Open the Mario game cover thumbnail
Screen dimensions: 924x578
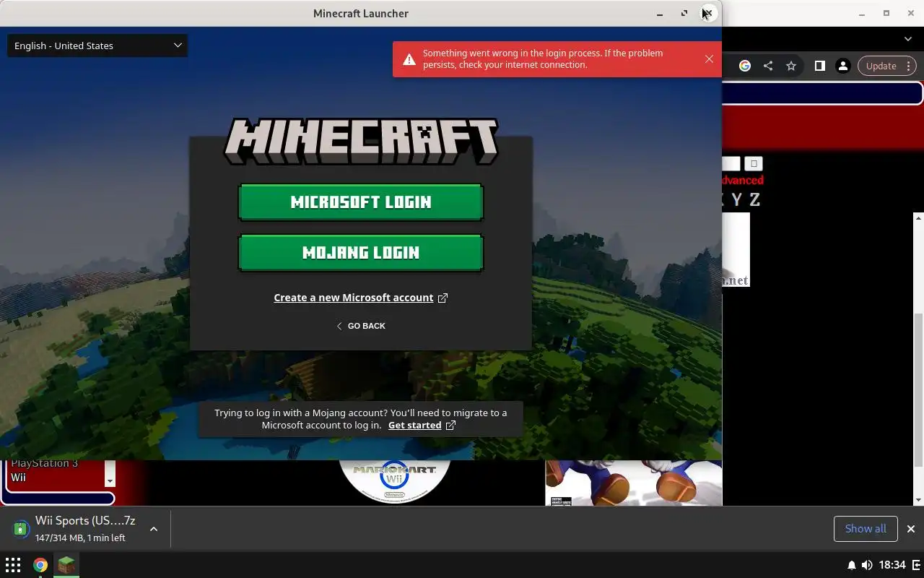coord(633,483)
